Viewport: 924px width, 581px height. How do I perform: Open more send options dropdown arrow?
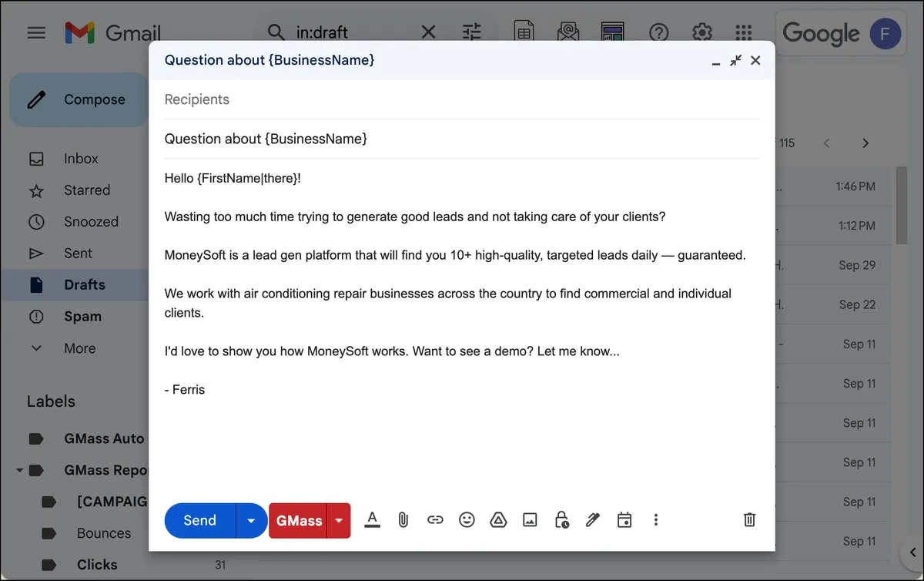pos(251,520)
